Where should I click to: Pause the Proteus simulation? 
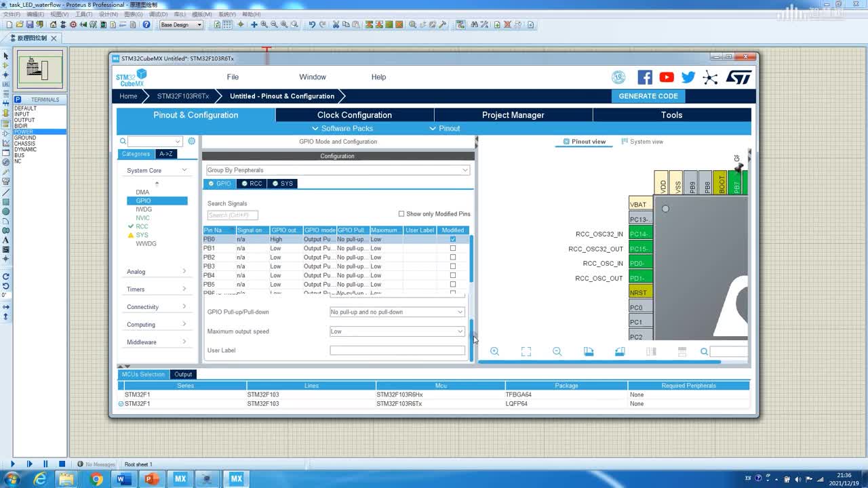pos(45,464)
